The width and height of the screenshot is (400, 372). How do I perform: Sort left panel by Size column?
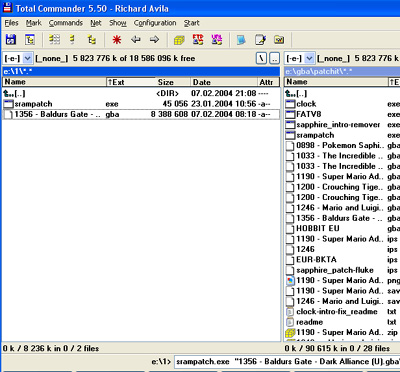(x=173, y=82)
